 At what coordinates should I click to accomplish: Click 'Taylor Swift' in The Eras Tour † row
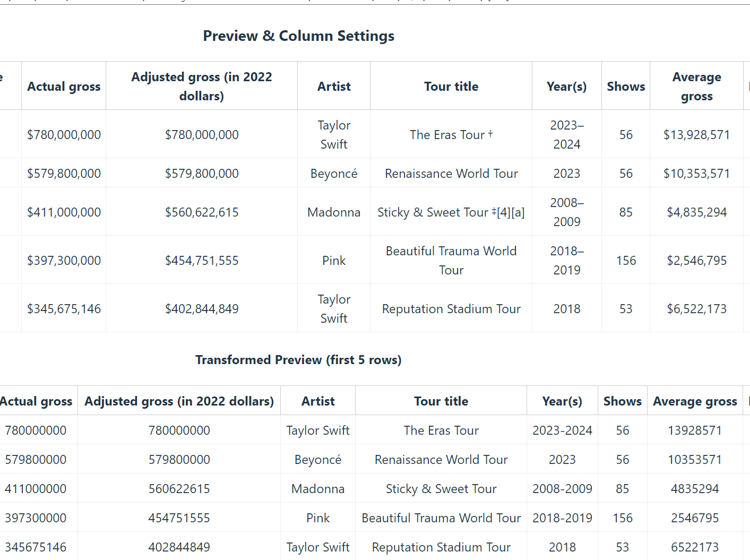pos(334,135)
